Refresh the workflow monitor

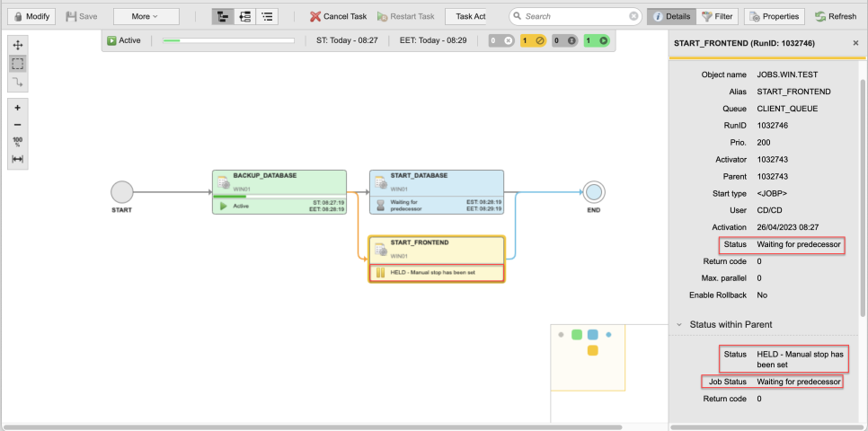pos(836,16)
